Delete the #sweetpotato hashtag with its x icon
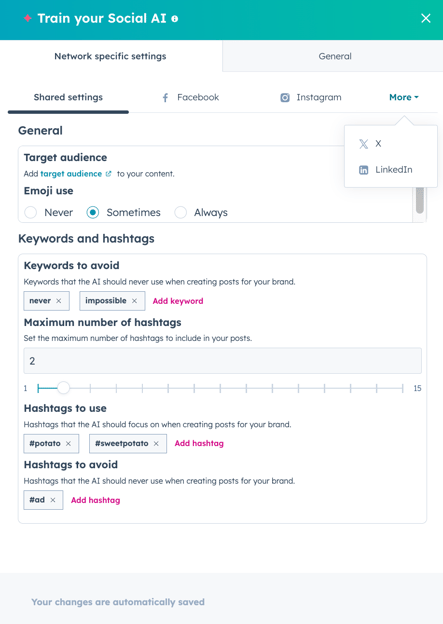The width and height of the screenshot is (443, 624). click(x=156, y=444)
